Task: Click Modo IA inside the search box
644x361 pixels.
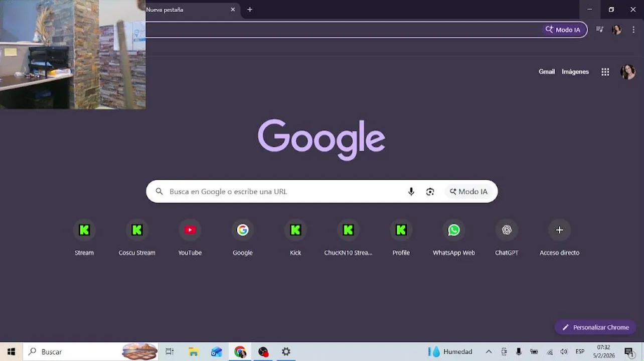Action: [468, 192]
